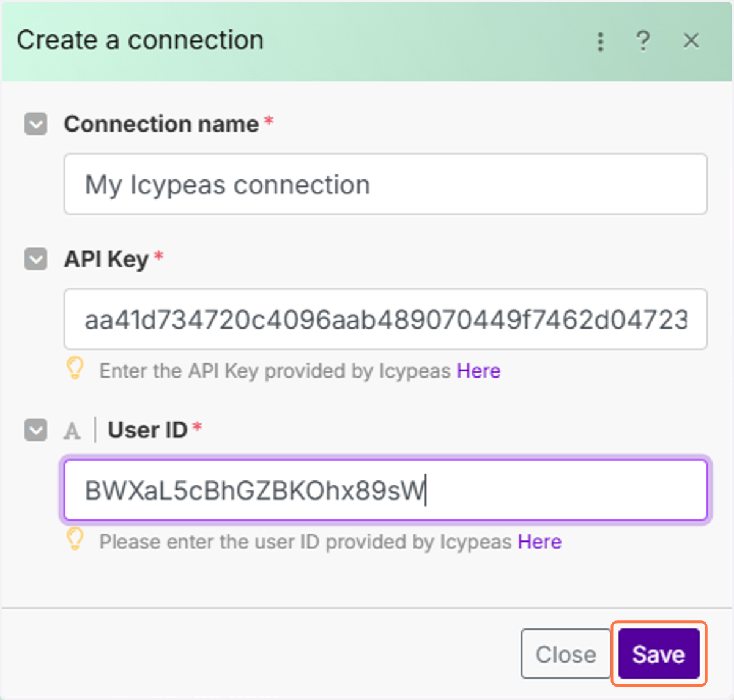Open help via the question mark icon
This screenshot has width=734, height=700.
643,41
